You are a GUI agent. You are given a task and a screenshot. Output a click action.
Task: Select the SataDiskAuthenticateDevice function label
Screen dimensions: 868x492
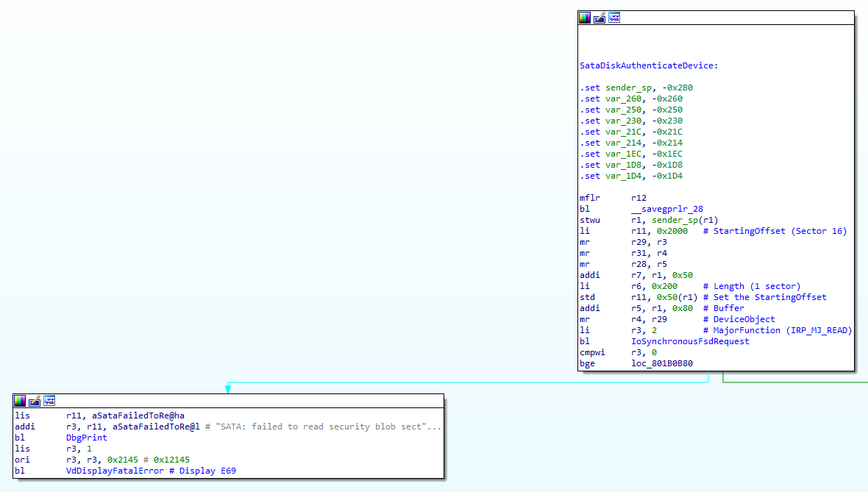(649, 65)
